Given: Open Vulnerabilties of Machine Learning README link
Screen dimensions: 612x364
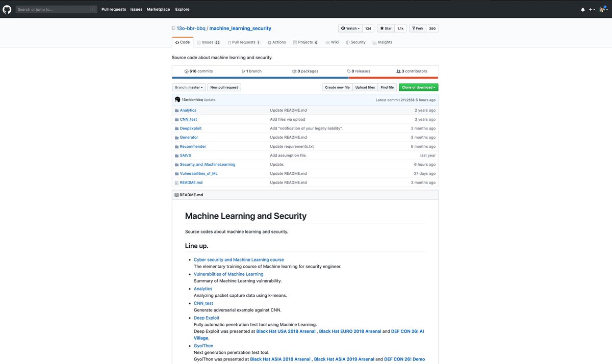Looking at the screenshot, I should [x=228, y=274].
